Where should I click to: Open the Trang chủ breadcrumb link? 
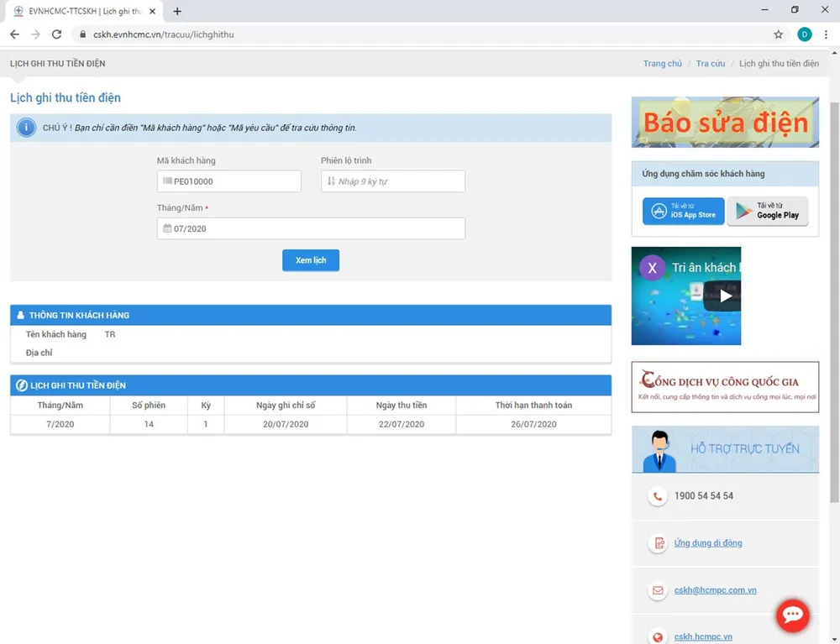[x=662, y=64]
